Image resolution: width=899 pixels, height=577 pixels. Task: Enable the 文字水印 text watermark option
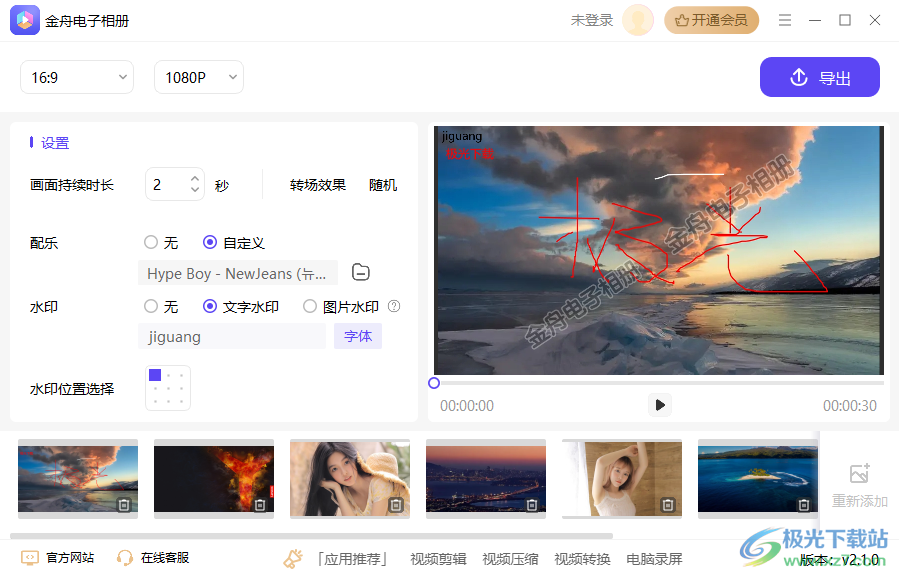pyautogui.click(x=208, y=306)
